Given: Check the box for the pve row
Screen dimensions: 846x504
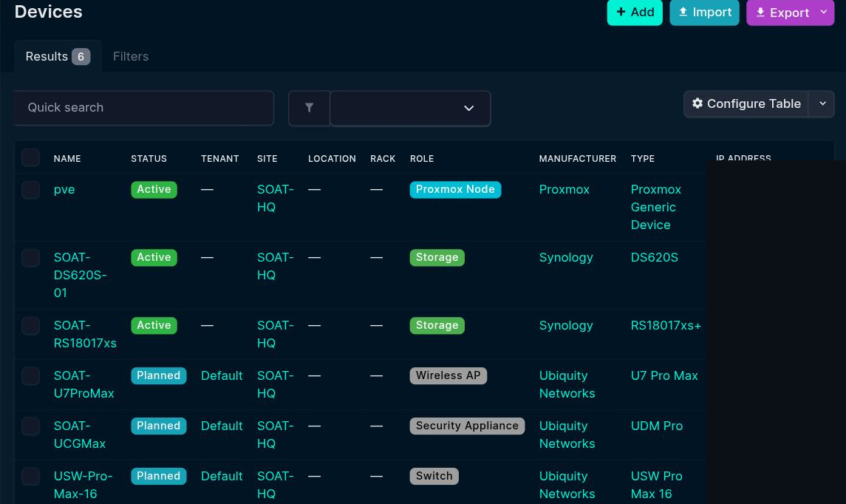Looking at the screenshot, I should click(x=31, y=190).
